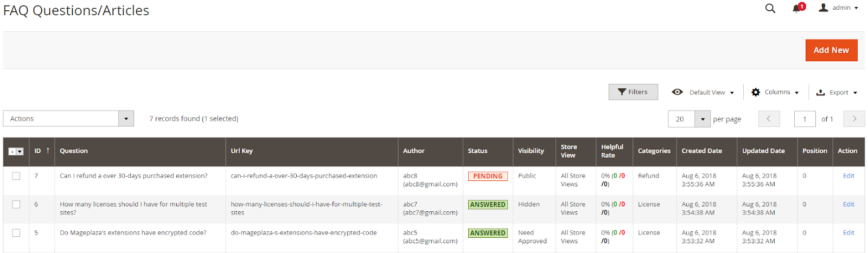Go to the previous page arrow

[x=769, y=119]
